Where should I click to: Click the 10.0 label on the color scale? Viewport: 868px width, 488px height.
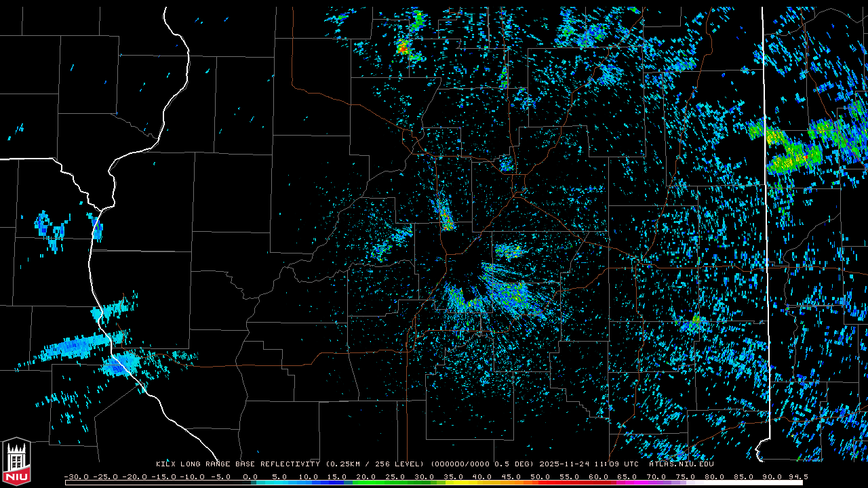pyautogui.click(x=309, y=476)
